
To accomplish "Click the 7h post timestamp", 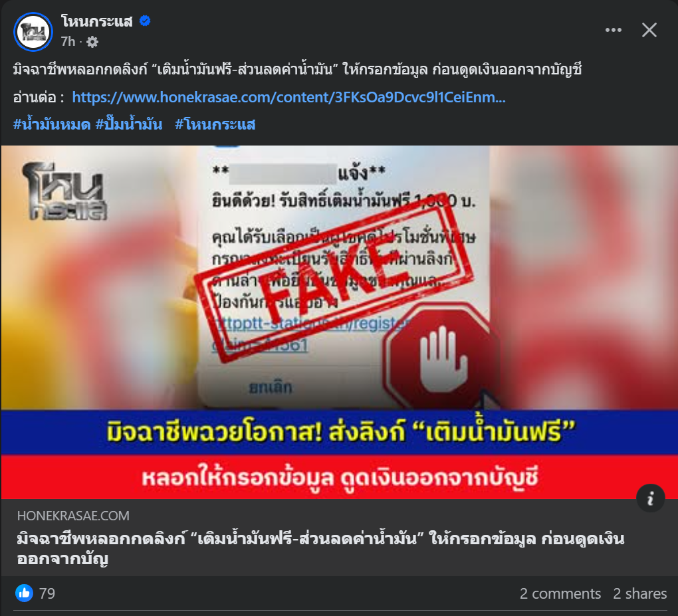I will pyautogui.click(x=68, y=41).
